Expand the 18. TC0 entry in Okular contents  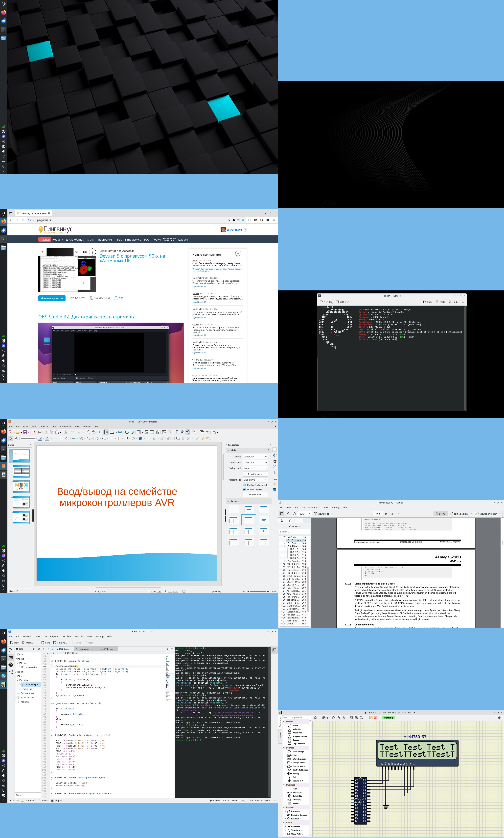281,564
